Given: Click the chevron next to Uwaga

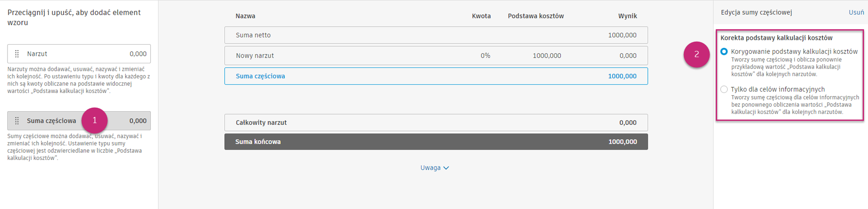Looking at the screenshot, I should click(446, 168).
